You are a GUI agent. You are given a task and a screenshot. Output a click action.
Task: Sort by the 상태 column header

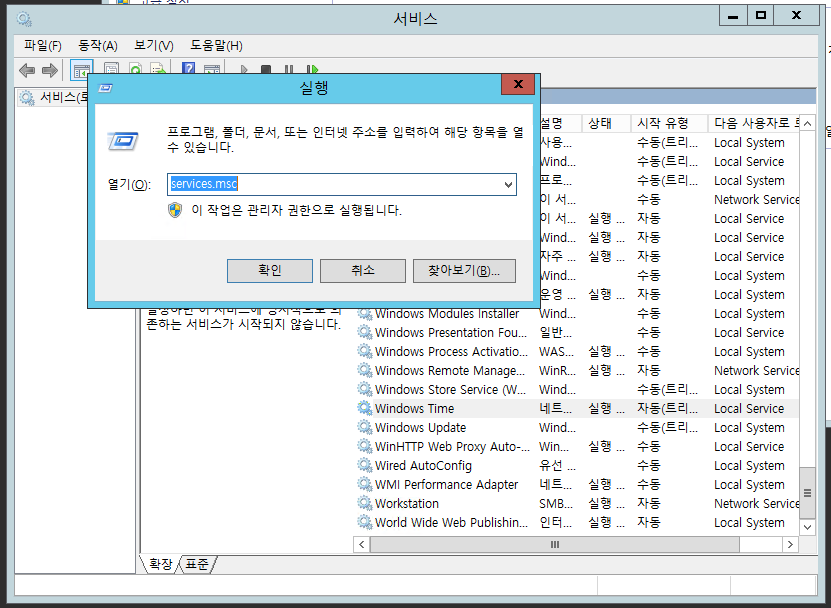point(606,124)
